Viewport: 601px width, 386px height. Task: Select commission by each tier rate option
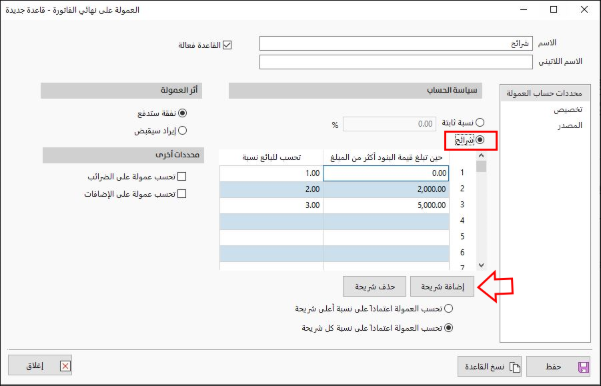(448, 328)
